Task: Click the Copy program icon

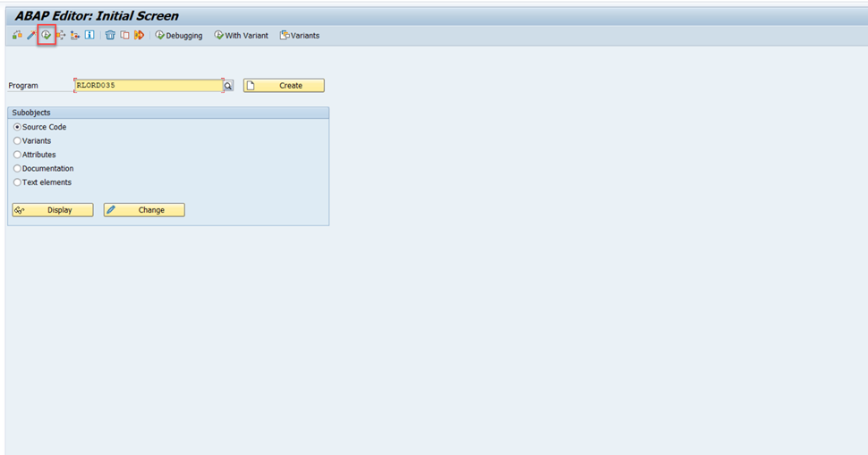Action: (x=124, y=36)
